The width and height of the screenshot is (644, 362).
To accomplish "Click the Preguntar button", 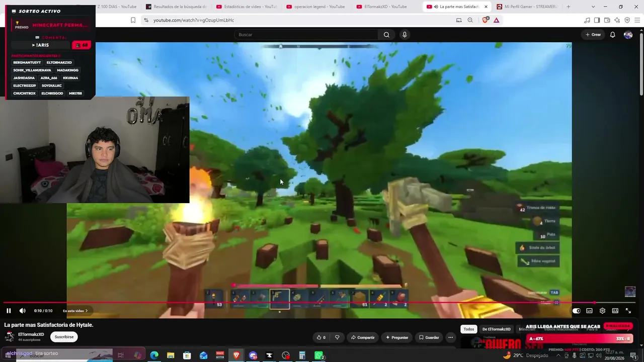I will (396, 337).
